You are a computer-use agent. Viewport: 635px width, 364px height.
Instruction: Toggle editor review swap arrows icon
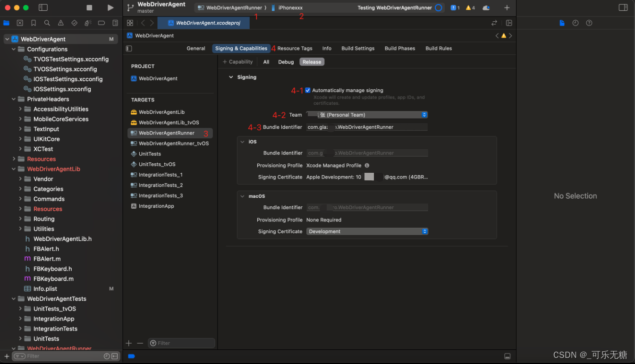(x=494, y=23)
